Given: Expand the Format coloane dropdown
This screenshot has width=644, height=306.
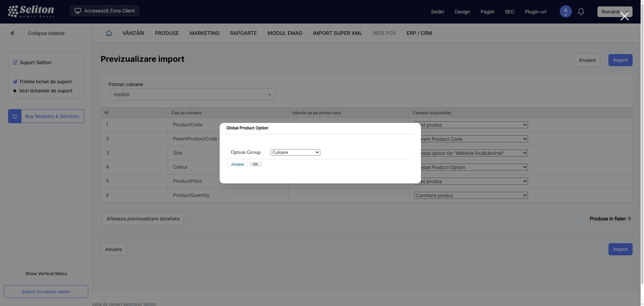Looking at the screenshot, I should (x=192, y=95).
